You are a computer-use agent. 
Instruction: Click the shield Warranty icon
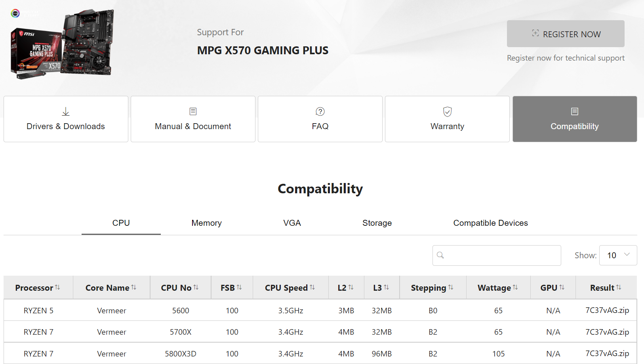click(x=447, y=112)
